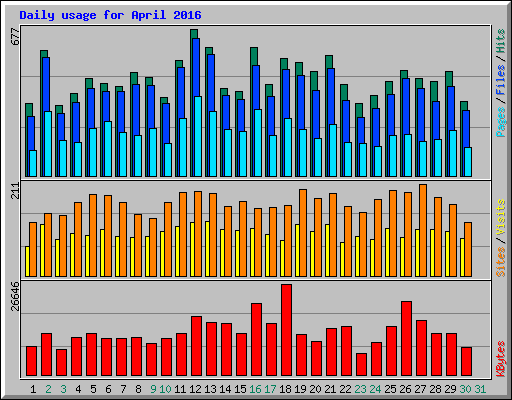
Task: Click day 4 on the x-axis
Action: point(78,389)
